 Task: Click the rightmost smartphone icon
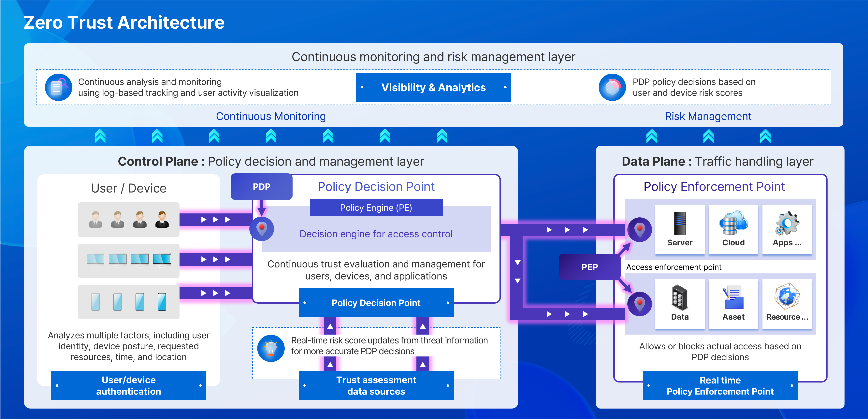pyautogui.click(x=162, y=302)
